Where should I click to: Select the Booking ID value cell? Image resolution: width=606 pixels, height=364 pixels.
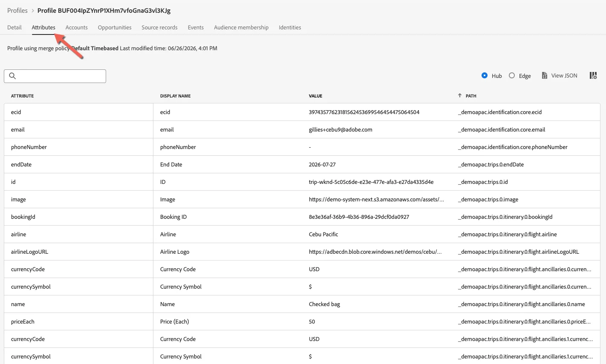pos(359,217)
